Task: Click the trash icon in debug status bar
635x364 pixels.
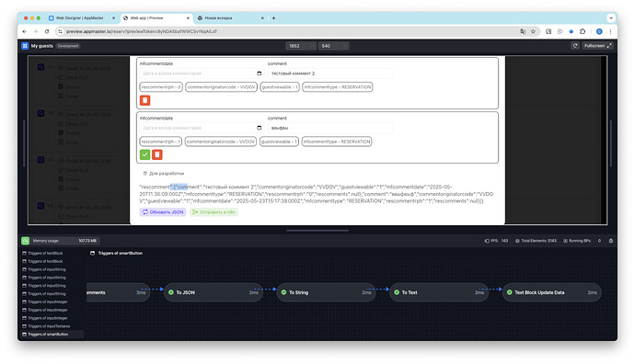Action: point(611,241)
